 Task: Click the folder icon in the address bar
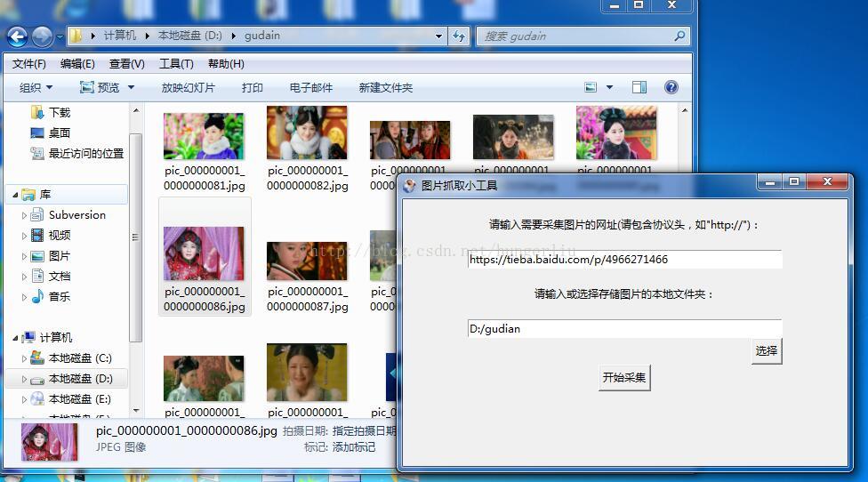[76, 36]
